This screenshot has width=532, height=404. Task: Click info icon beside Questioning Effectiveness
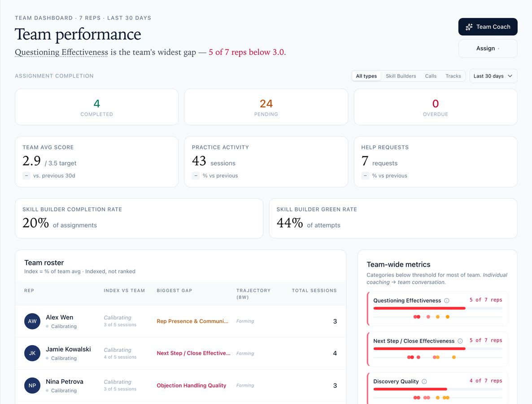(447, 300)
